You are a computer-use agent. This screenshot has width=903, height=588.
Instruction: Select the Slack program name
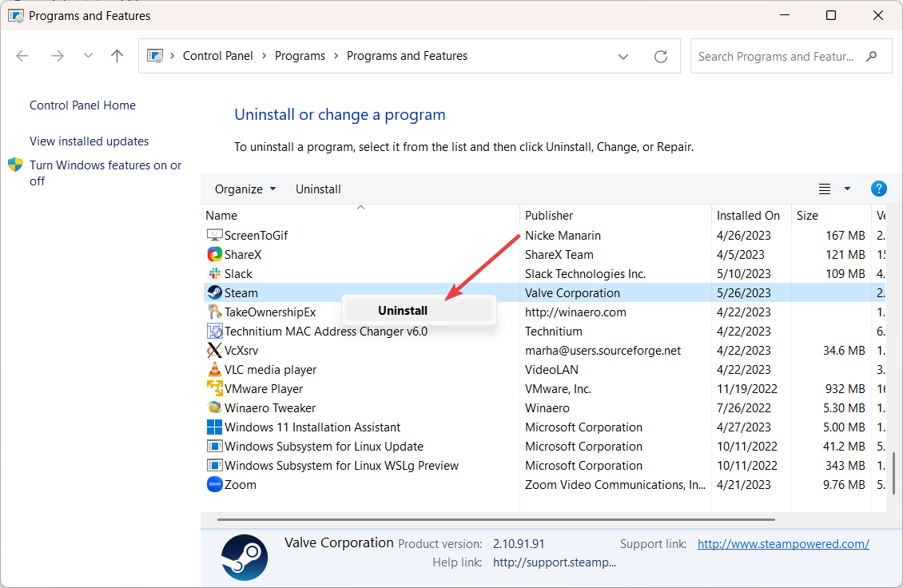(x=238, y=273)
